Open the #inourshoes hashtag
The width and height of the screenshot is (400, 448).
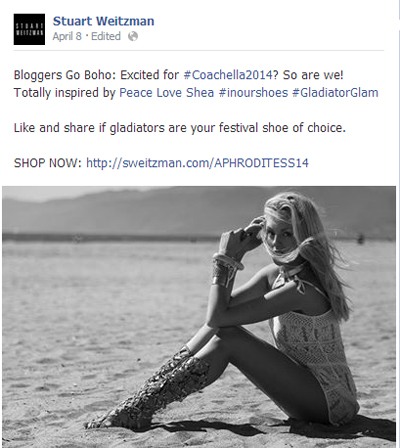[253, 93]
